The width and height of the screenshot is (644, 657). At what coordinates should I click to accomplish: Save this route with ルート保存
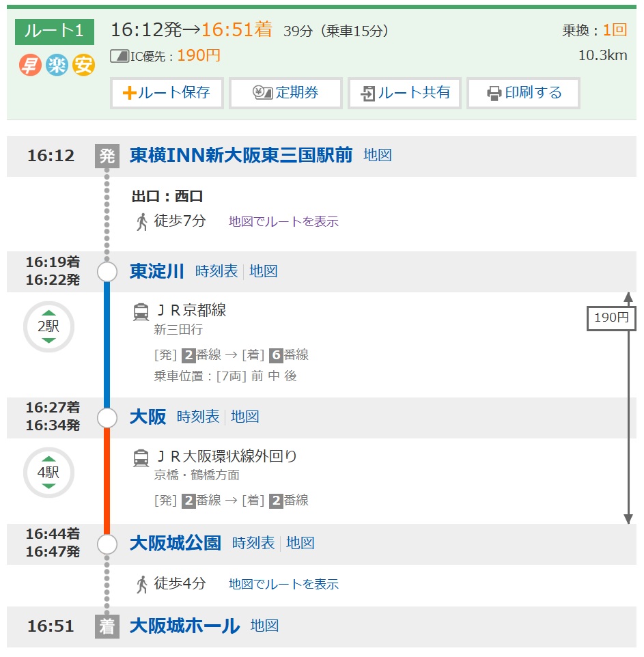pos(167,93)
